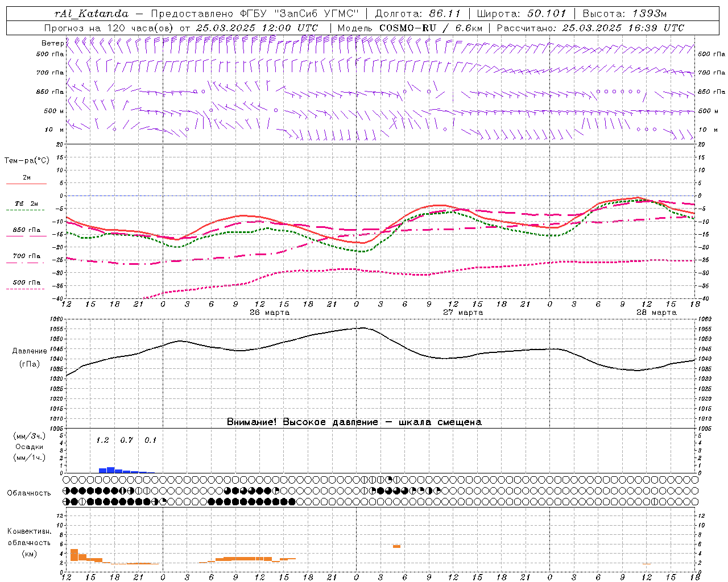Select the precipitation total value 0.7
728x582 pixels.
tap(126, 440)
